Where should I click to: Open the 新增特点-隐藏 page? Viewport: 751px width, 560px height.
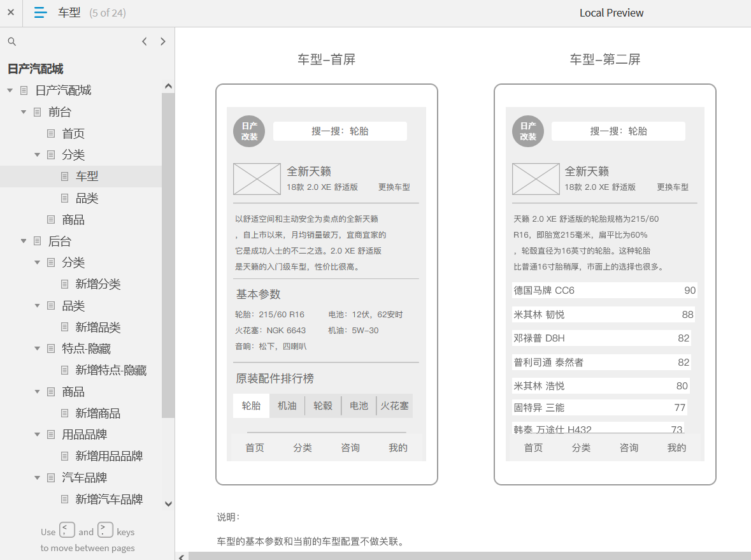pyautogui.click(x=111, y=370)
